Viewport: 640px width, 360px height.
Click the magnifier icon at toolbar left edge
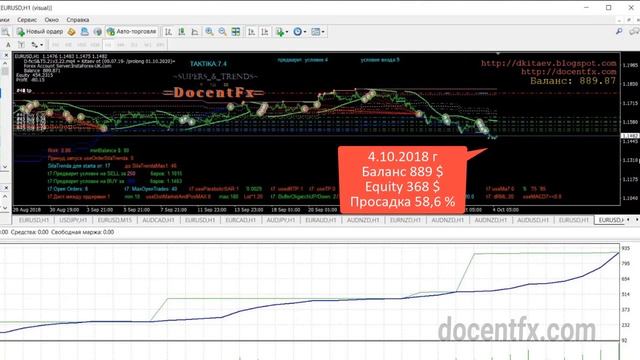5,31
